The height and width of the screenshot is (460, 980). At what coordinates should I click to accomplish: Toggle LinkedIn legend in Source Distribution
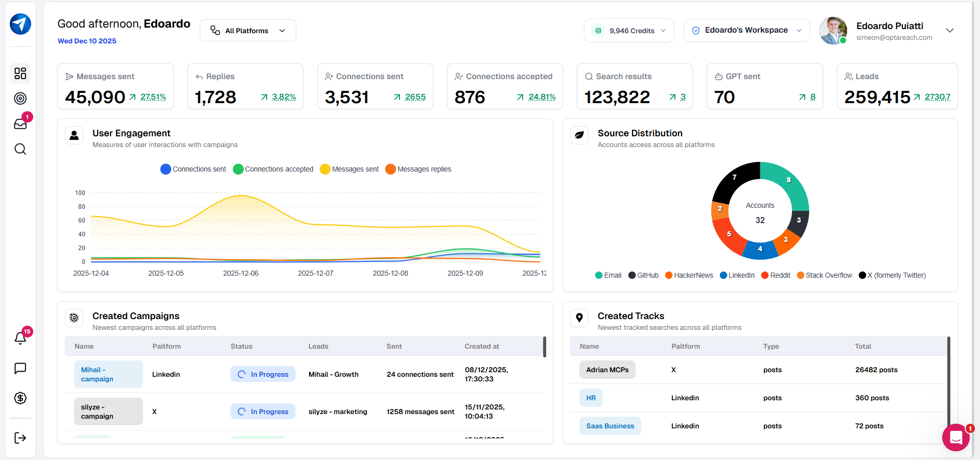click(x=737, y=275)
